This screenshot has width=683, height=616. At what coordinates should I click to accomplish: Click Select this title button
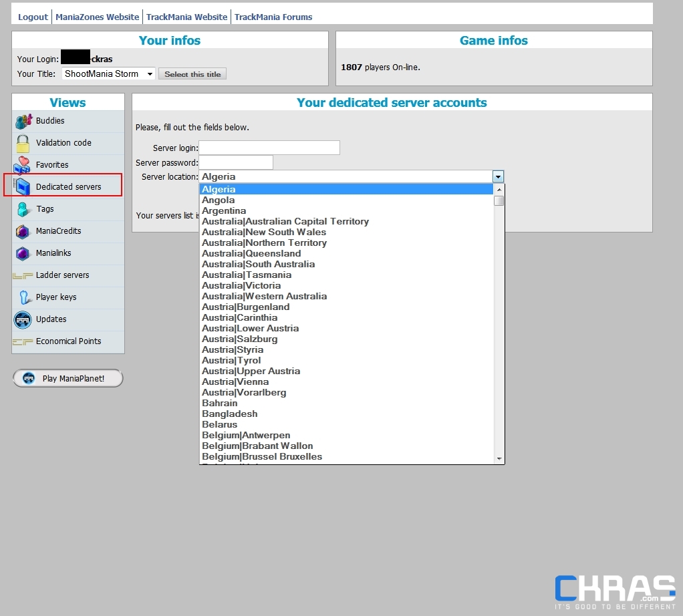click(192, 74)
